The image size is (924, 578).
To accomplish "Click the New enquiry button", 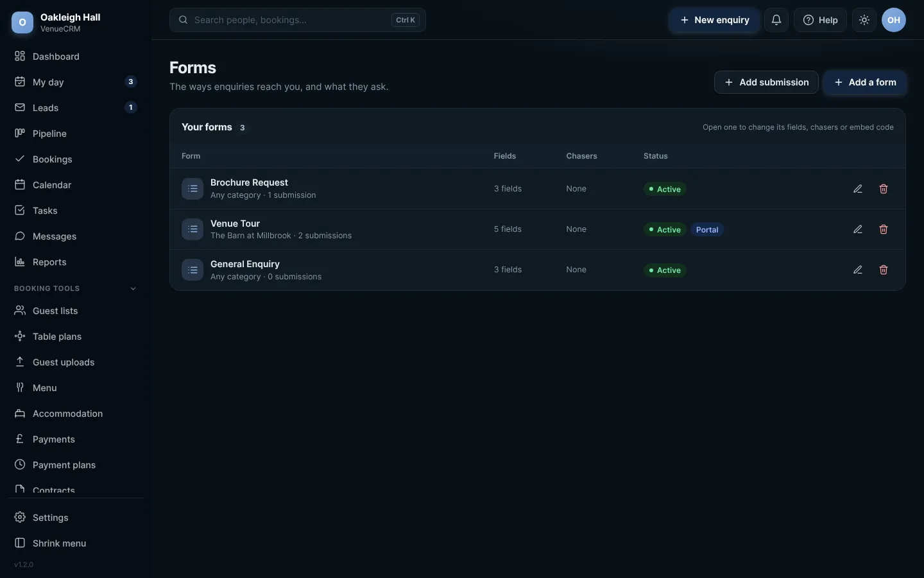I will pos(714,20).
